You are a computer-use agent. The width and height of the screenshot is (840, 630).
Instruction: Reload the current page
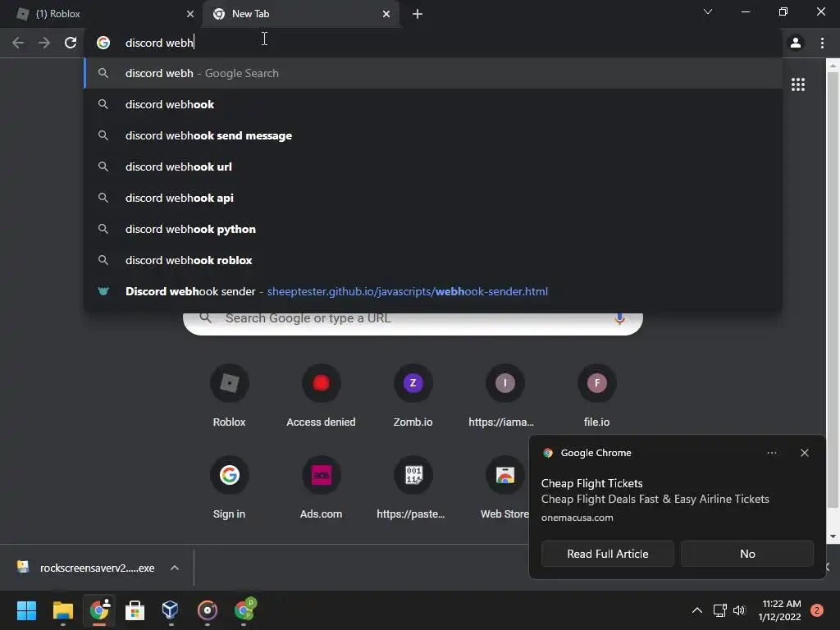[x=71, y=43]
